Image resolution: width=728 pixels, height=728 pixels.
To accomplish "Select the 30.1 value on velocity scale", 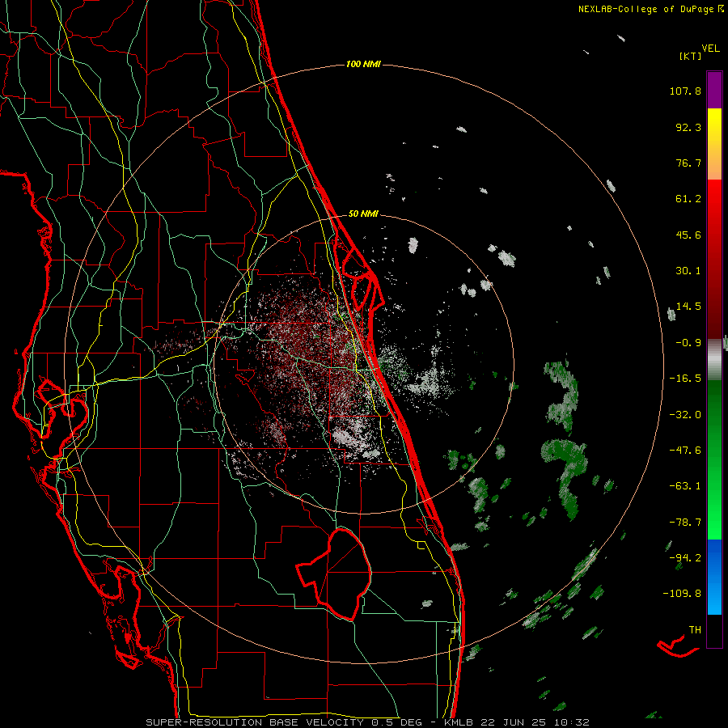I will [688, 271].
